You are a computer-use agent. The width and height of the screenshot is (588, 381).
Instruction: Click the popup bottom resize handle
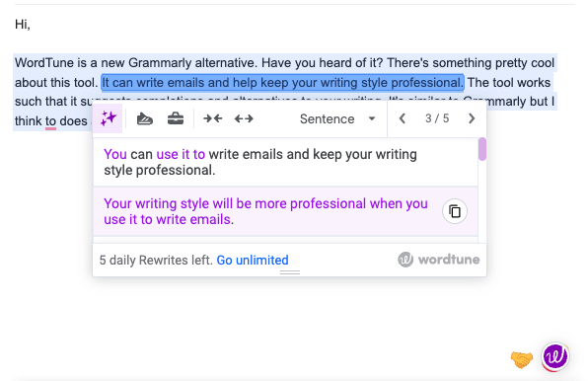[x=289, y=272]
